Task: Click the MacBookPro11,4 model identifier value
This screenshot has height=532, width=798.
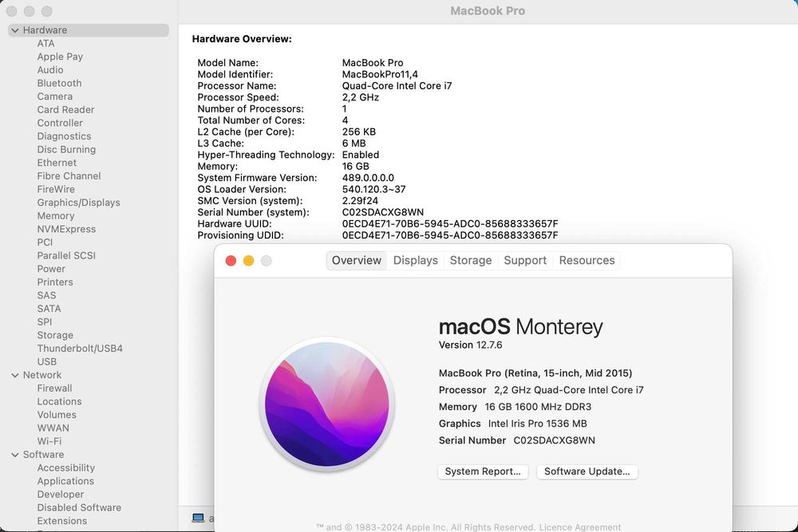Action: tap(380, 74)
